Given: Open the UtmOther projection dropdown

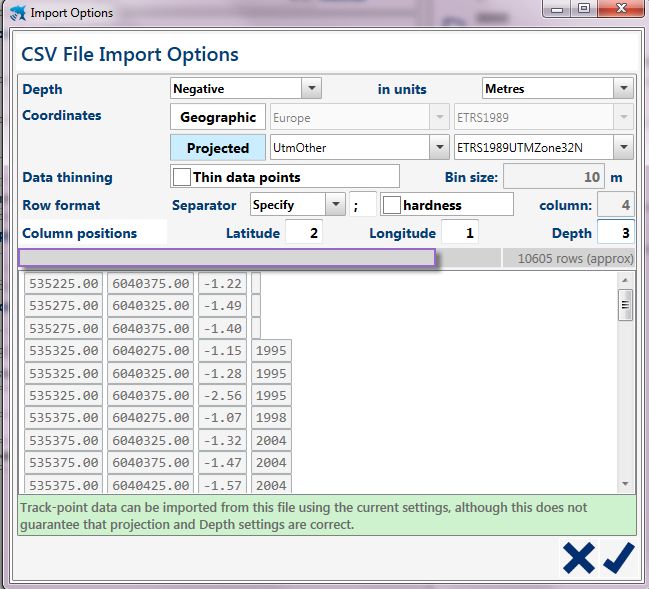Looking at the screenshot, I should pos(438,148).
